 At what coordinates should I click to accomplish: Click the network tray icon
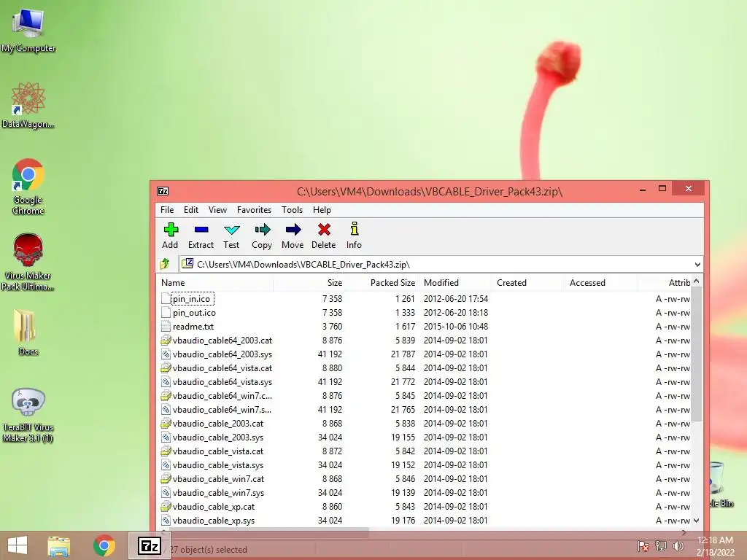[661, 546]
